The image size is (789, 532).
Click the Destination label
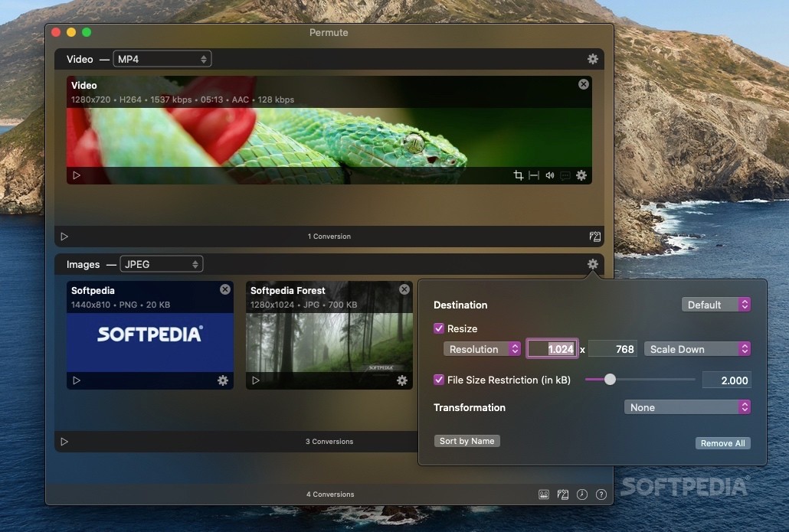tap(460, 305)
